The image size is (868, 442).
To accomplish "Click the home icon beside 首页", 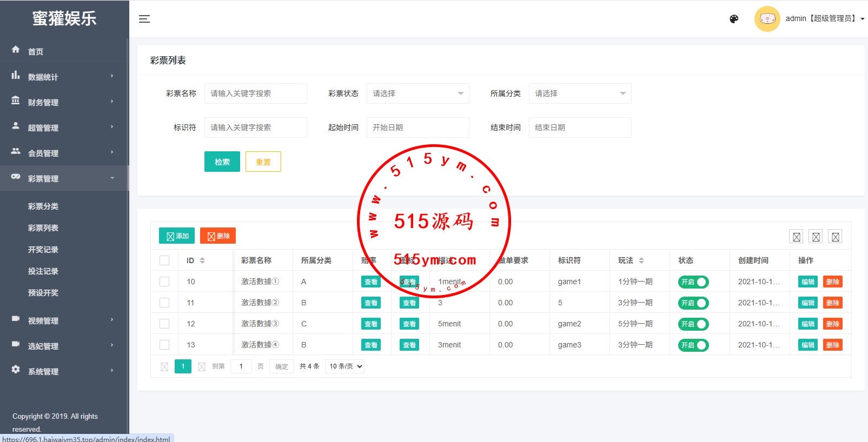I will 16,50.
